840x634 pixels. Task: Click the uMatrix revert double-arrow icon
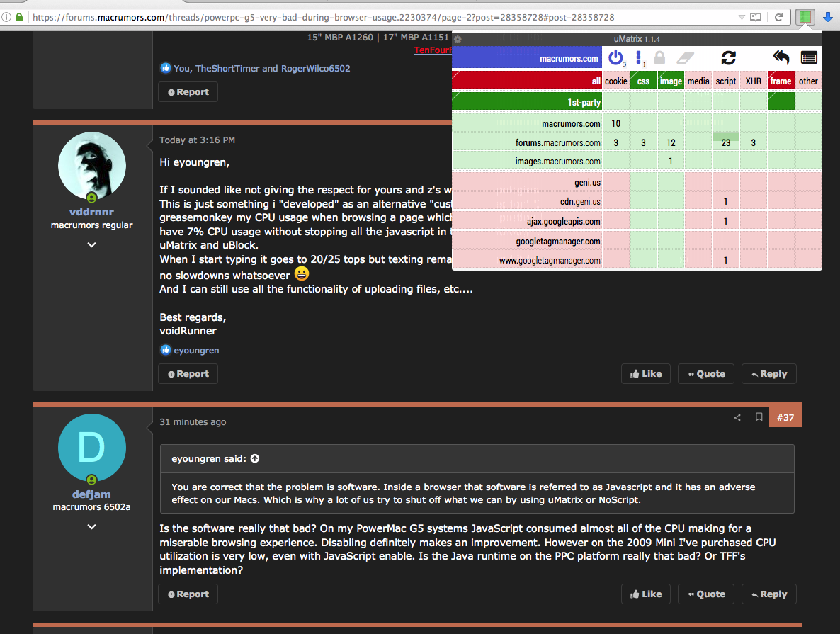tap(781, 57)
